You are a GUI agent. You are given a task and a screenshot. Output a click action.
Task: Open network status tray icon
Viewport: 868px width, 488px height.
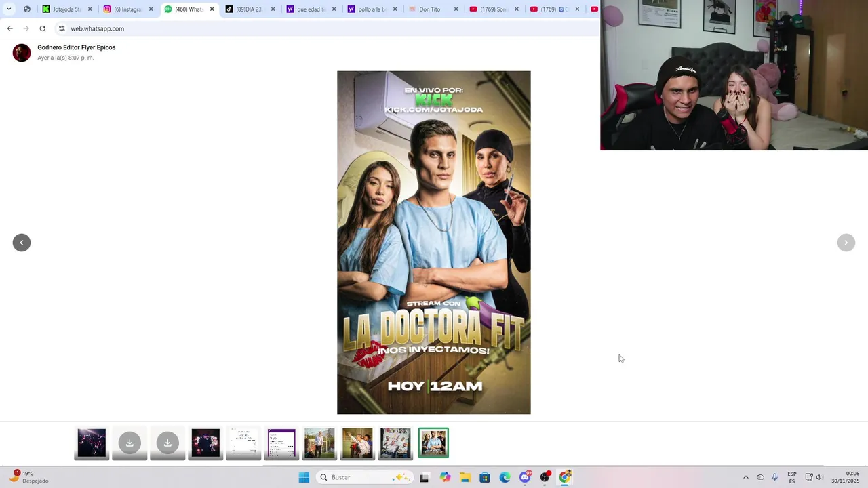(x=809, y=477)
